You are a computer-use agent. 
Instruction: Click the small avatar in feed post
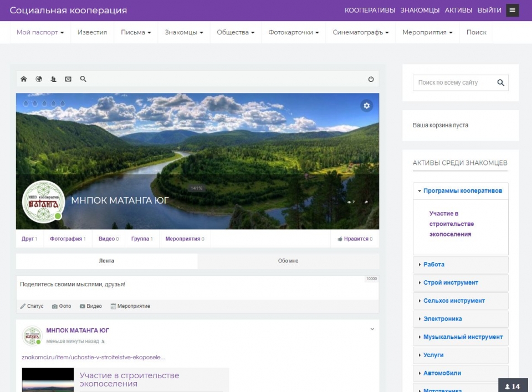click(x=32, y=336)
